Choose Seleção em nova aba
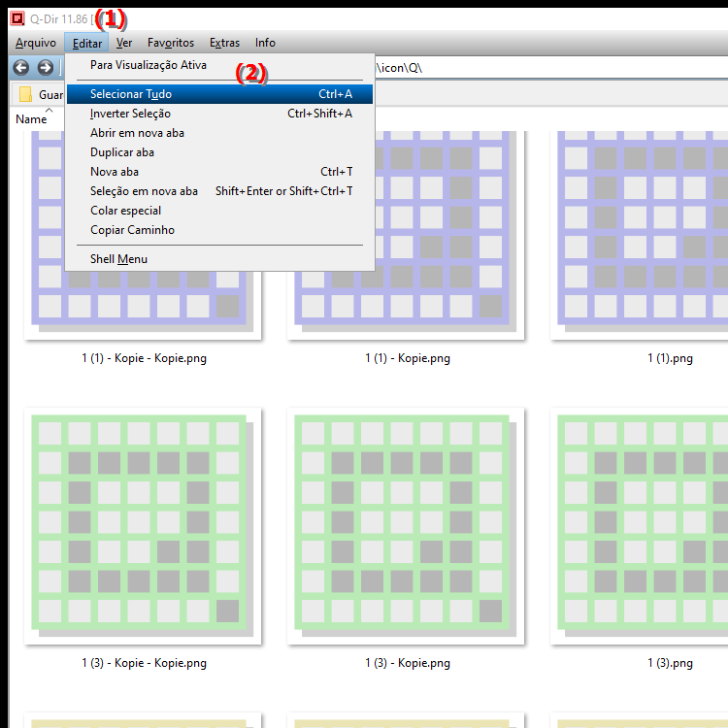This screenshot has width=728, height=728. point(219,191)
